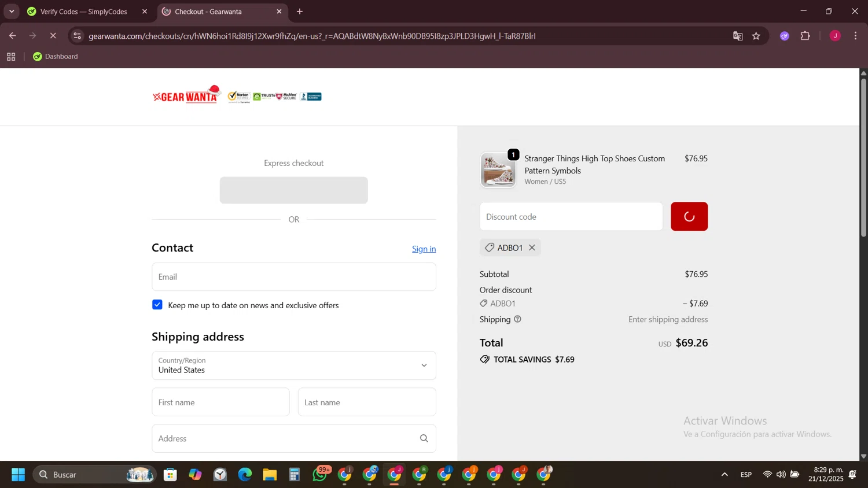Open WhatsApp from taskbar
Image resolution: width=868 pixels, height=488 pixels.
320,475
